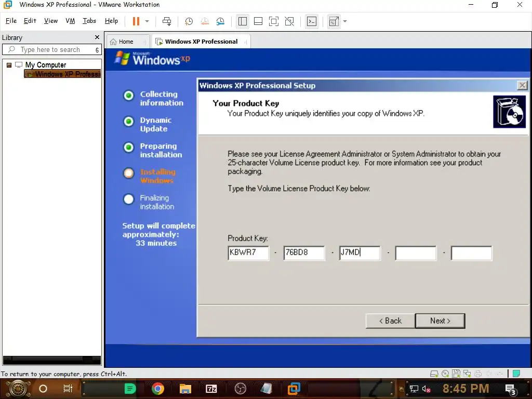Viewport: 532px width, 399px height.
Task: Click the Send Ctrl+Alt+Del toolbar icon
Action: point(167,21)
